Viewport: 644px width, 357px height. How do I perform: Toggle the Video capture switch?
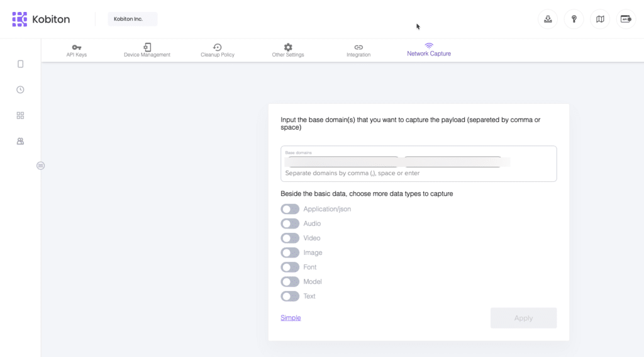pyautogui.click(x=290, y=238)
